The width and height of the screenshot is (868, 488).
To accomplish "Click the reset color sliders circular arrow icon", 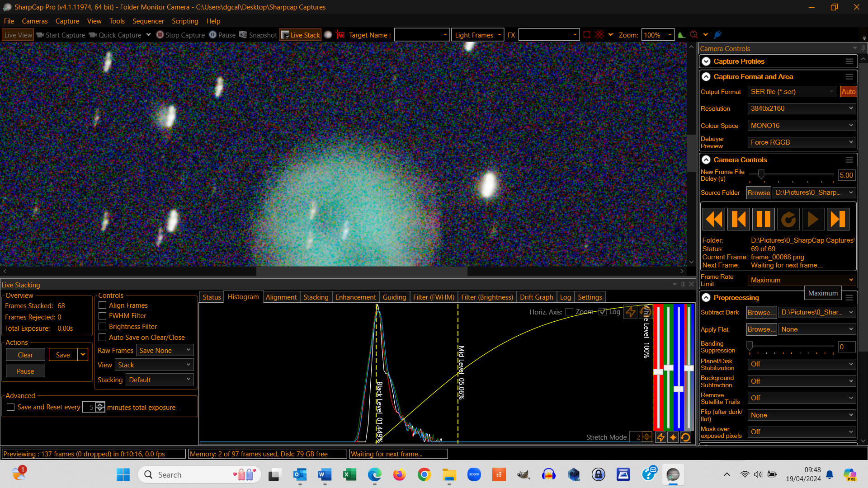I will click(685, 437).
